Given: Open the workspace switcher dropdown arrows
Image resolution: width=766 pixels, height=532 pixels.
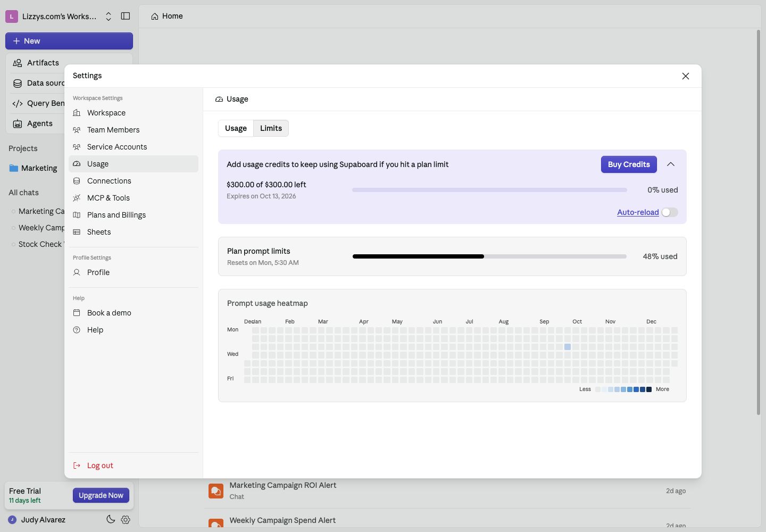Looking at the screenshot, I should tap(109, 16).
